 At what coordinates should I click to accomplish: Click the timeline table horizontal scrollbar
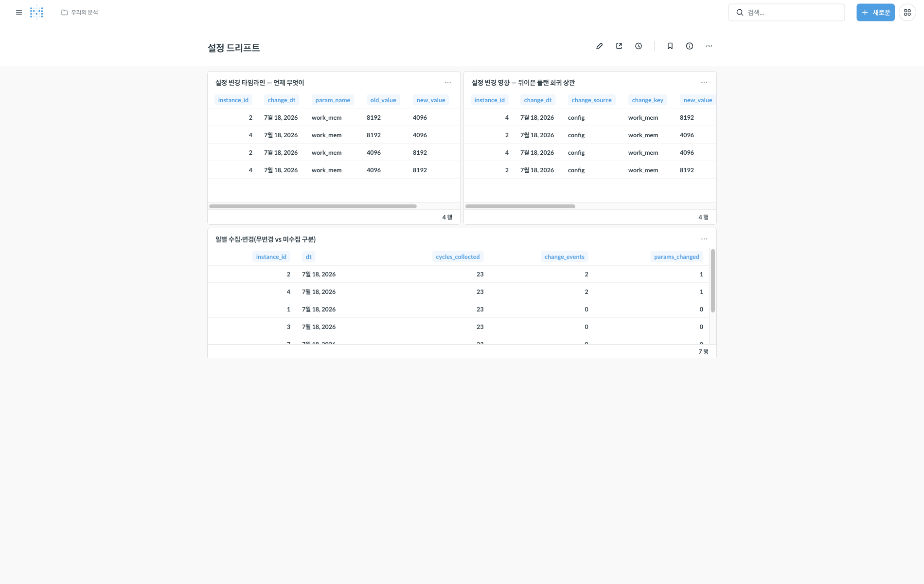[x=313, y=206]
